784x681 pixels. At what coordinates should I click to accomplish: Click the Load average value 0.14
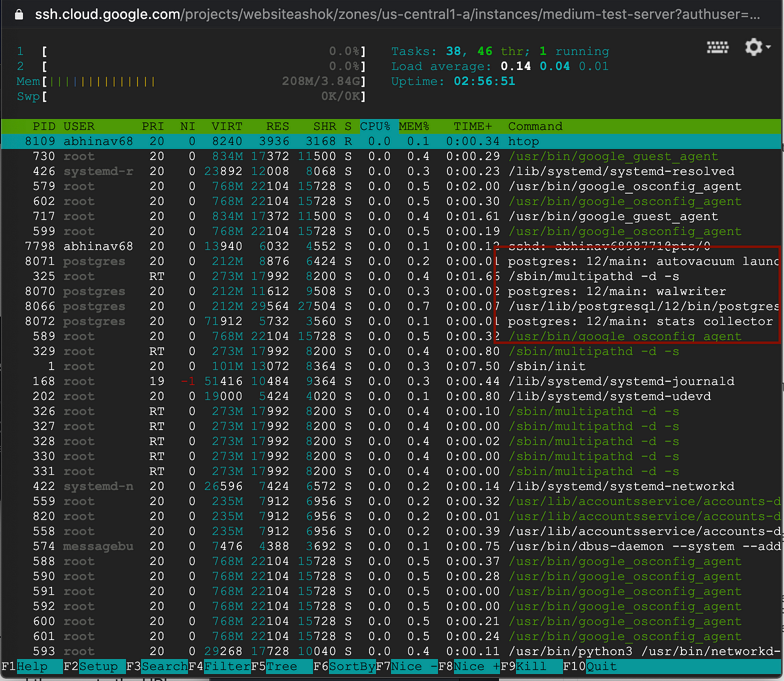coord(516,67)
